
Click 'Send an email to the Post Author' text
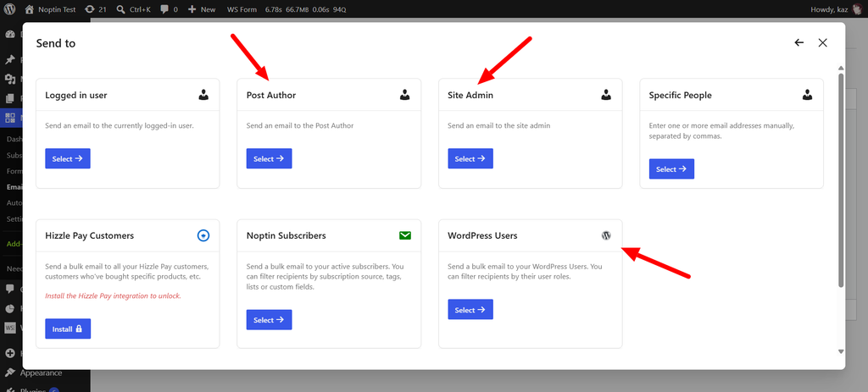click(300, 125)
